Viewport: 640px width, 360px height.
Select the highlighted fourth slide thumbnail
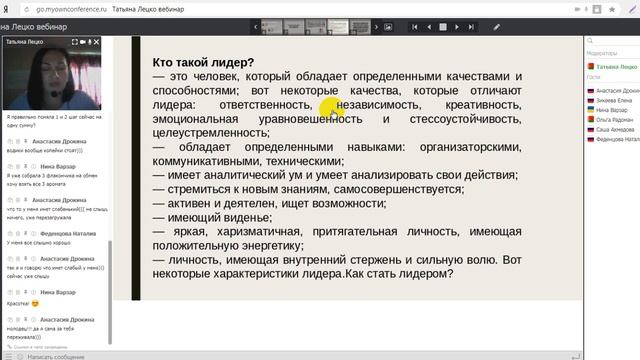[x=338, y=27]
